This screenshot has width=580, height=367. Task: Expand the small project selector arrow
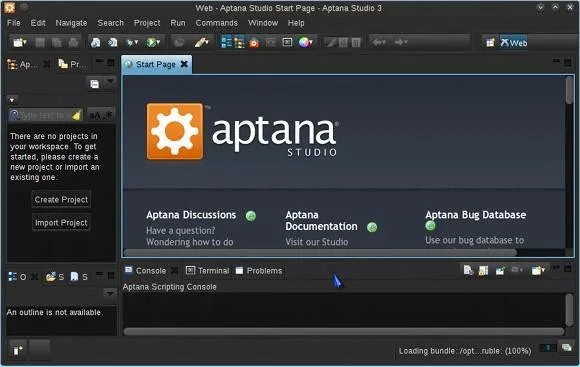click(x=12, y=100)
